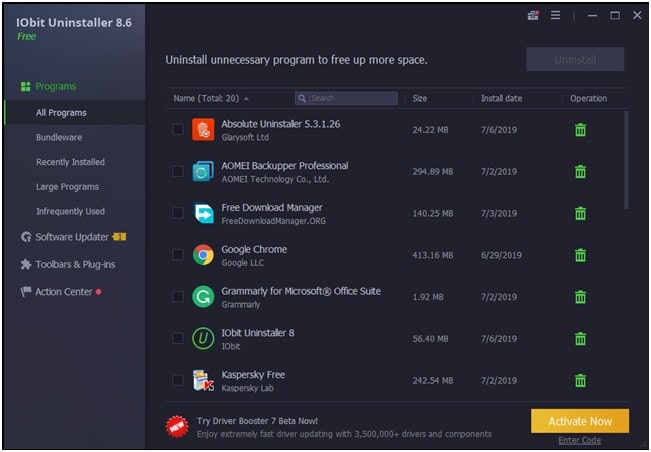Click the Software Updater refresh icon

[26, 237]
